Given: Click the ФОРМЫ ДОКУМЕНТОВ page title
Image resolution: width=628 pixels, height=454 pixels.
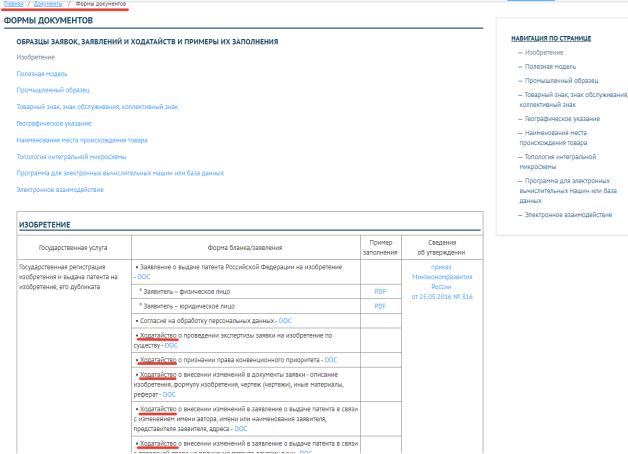Looking at the screenshot, I should coord(48,20).
